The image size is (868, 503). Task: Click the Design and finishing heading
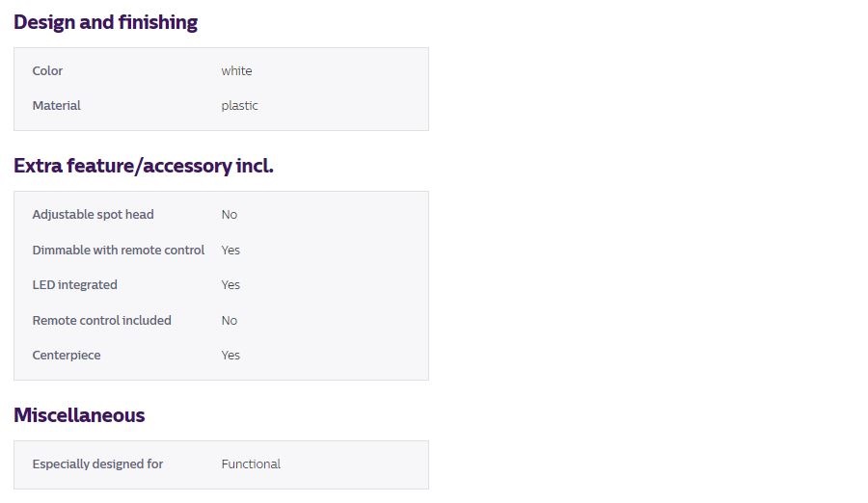coord(105,23)
